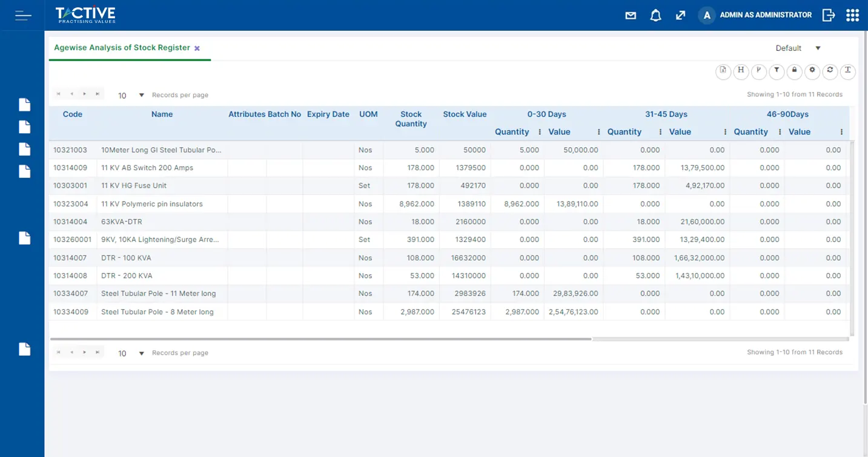Screen dimensions: 868x457
Task: Click the bottom-most sidebar document icon
Action: [24, 349]
